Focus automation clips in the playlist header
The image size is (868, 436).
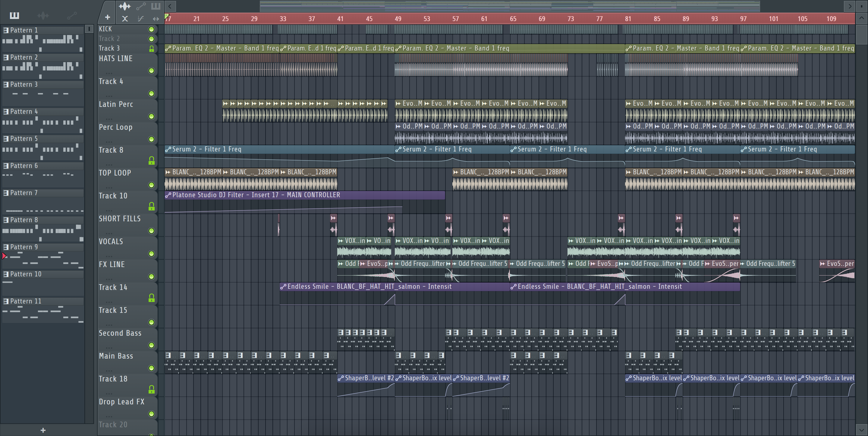pos(141,6)
